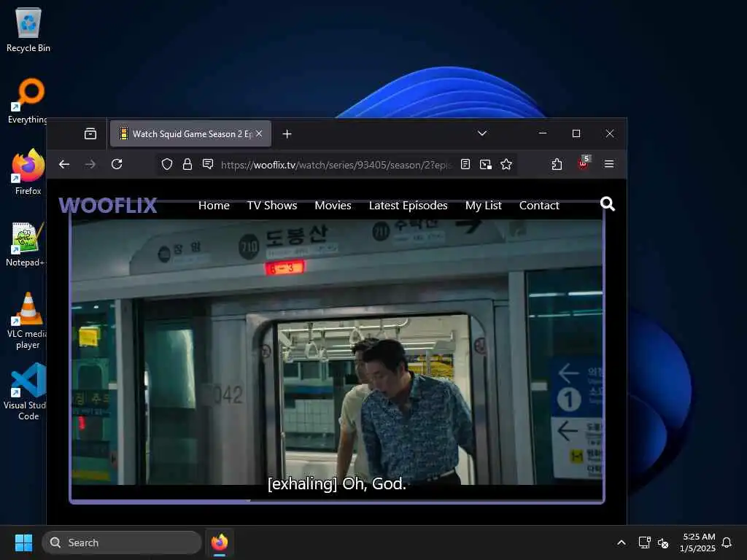Launch VLC media player from the desktop

(x=27, y=321)
